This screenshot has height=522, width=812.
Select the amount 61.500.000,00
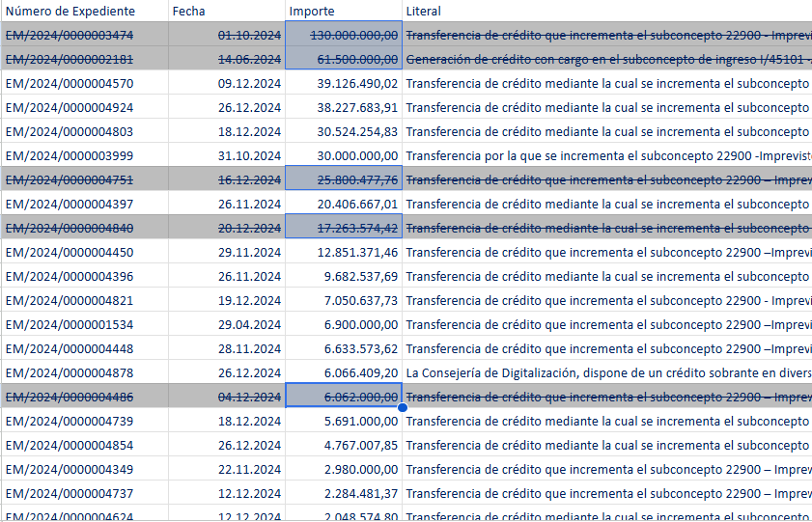click(x=344, y=60)
